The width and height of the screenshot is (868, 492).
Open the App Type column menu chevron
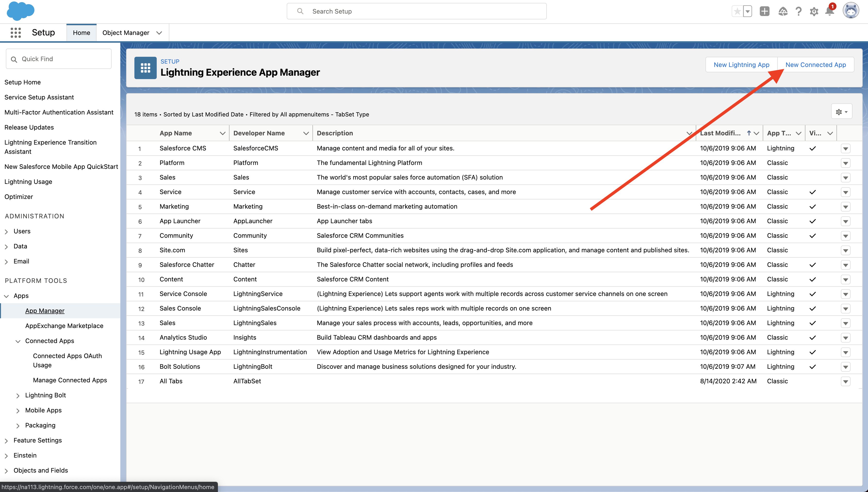coord(798,133)
